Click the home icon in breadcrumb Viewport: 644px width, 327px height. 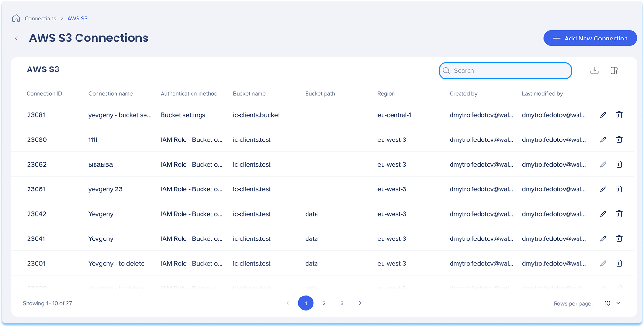(16, 19)
